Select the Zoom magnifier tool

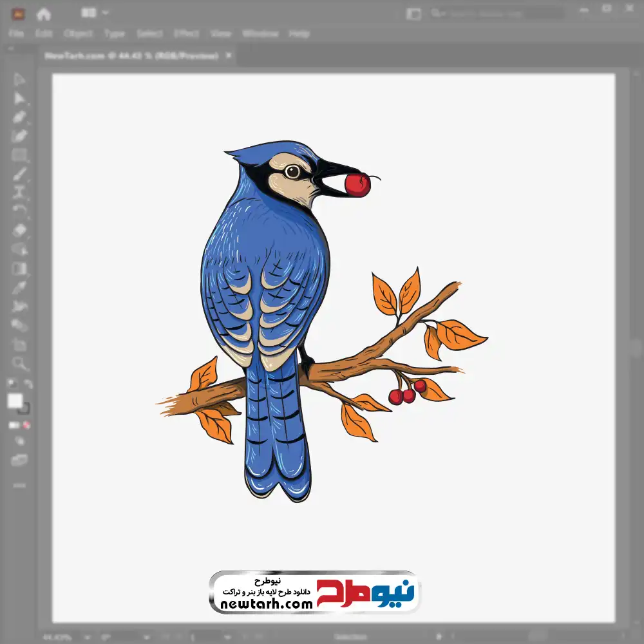point(19,363)
